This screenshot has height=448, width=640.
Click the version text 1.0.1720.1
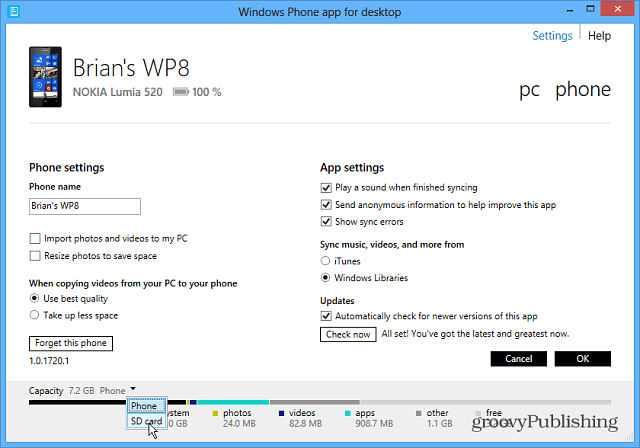(x=49, y=361)
